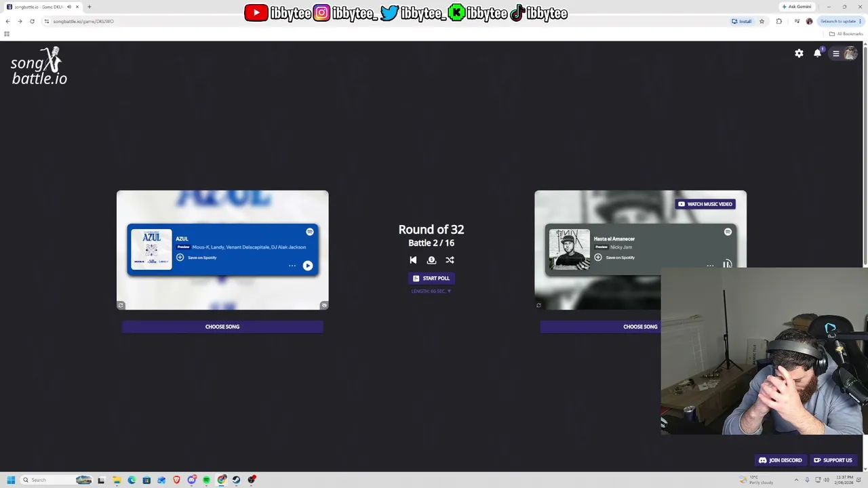Image resolution: width=868 pixels, height=488 pixels.
Task: Open the Support Us link
Action: point(833,460)
